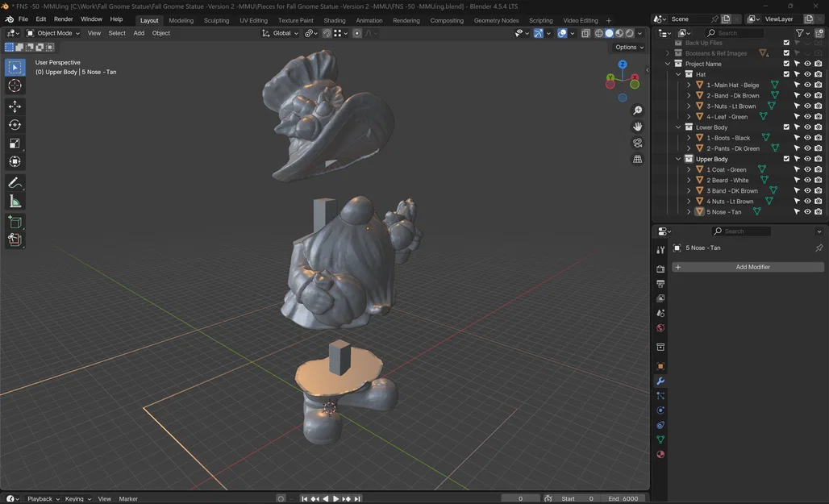Open the Global transform orientation dropdown
Screen dimensions: 829x504
click(281, 33)
